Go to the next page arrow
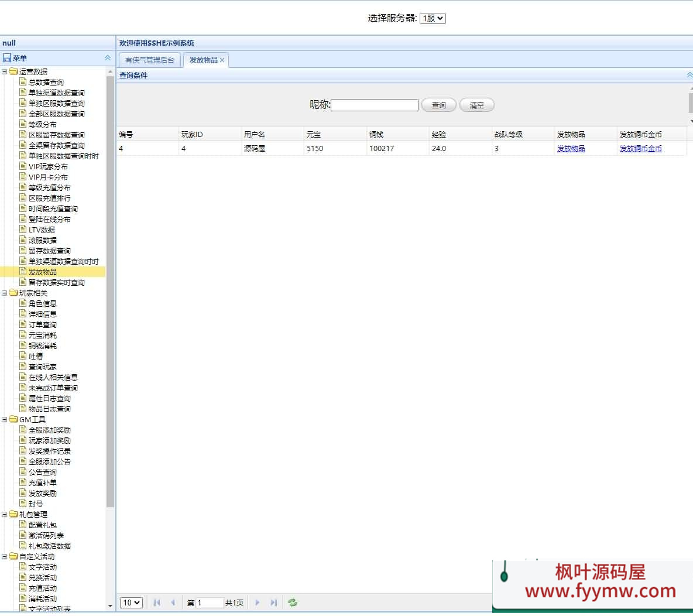Screen dimensions: 693x616 [258, 603]
